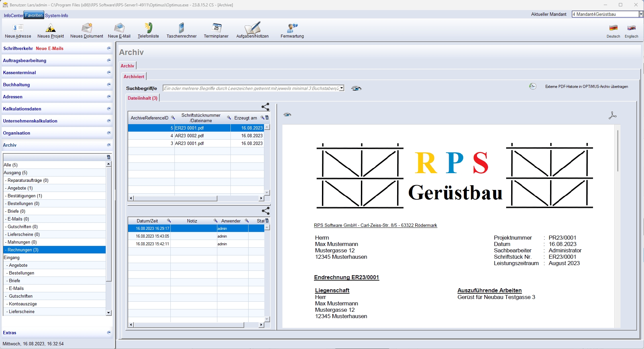Image resolution: width=644 pixels, height=349 pixels.
Task: Toggle the Buchhaltung section chevron
Action: tap(109, 85)
